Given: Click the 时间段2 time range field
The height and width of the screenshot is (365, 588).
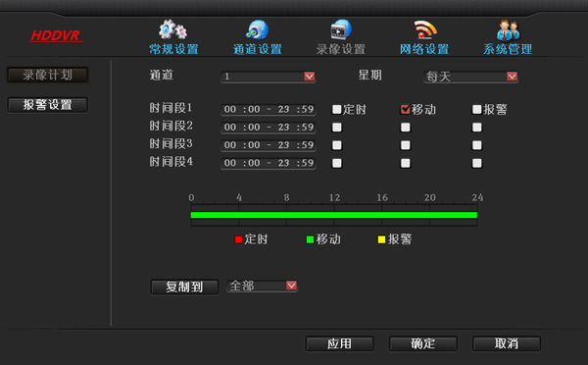Looking at the screenshot, I should coord(269,128).
